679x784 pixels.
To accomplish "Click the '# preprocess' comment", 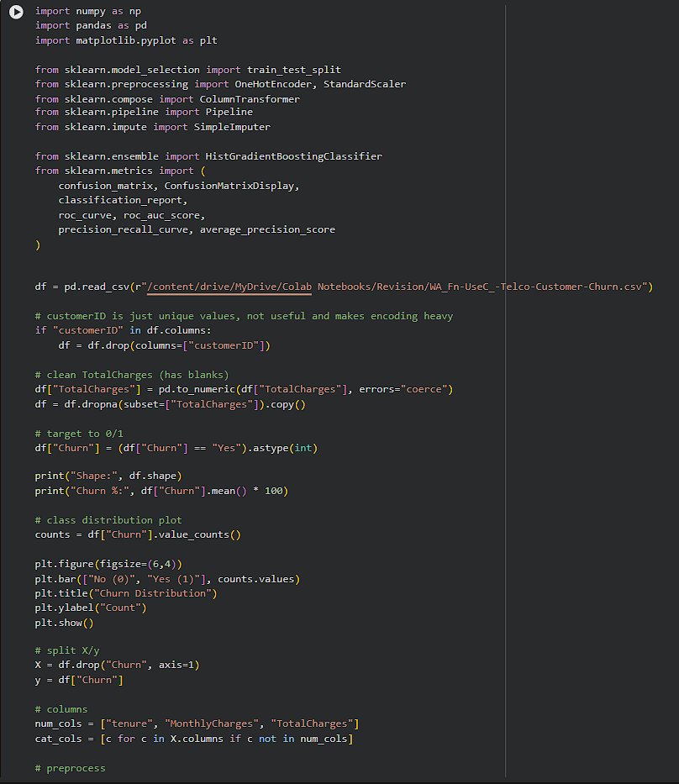I will pos(70,769).
